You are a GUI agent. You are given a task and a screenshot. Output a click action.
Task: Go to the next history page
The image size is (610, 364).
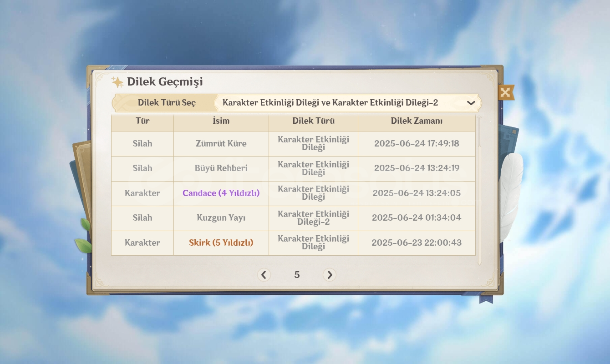tap(330, 275)
